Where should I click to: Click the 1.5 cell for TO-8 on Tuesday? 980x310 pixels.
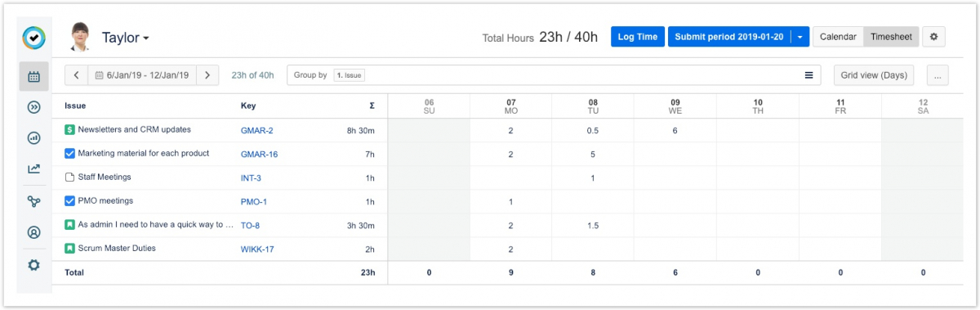tap(593, 225)
